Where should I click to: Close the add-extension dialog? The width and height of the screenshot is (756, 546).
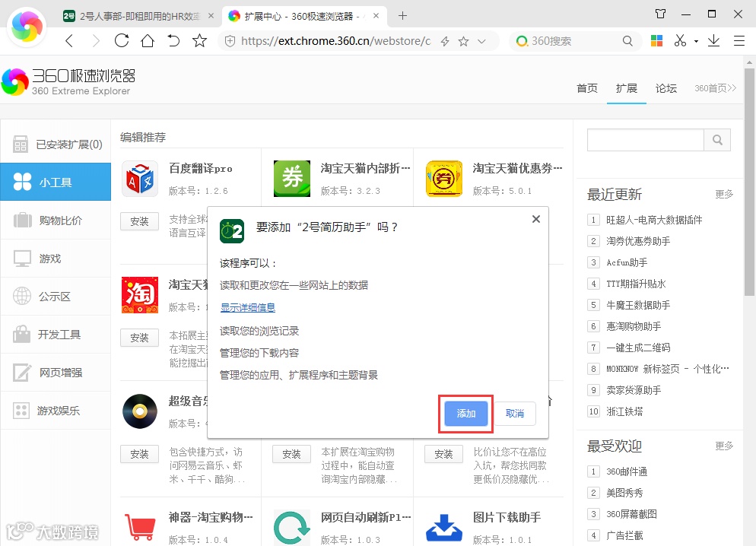(535, 219)
